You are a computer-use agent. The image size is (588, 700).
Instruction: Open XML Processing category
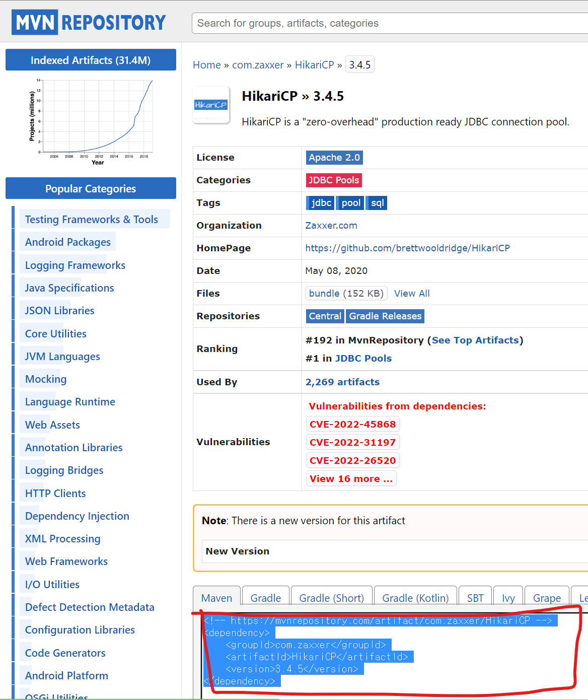click(x=63, y=539)
